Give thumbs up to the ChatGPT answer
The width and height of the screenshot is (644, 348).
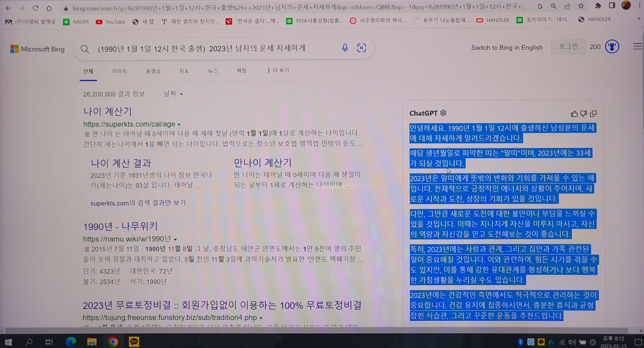[574, 114]
